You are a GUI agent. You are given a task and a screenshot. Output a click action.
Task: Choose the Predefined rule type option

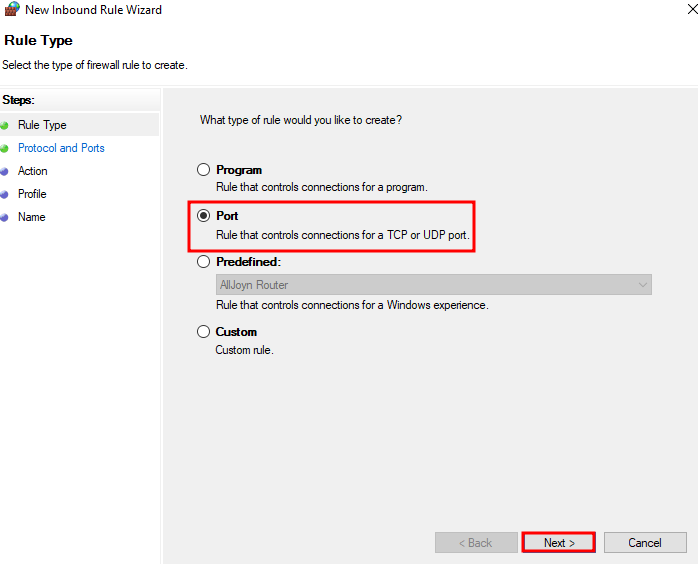[203, 261]
